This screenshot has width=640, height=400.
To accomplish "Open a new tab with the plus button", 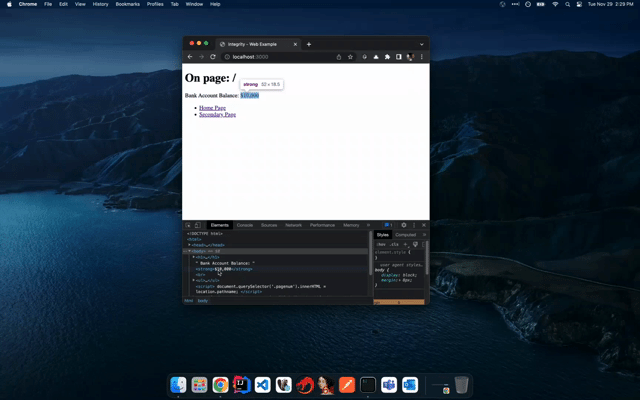I will coord(309,44).
